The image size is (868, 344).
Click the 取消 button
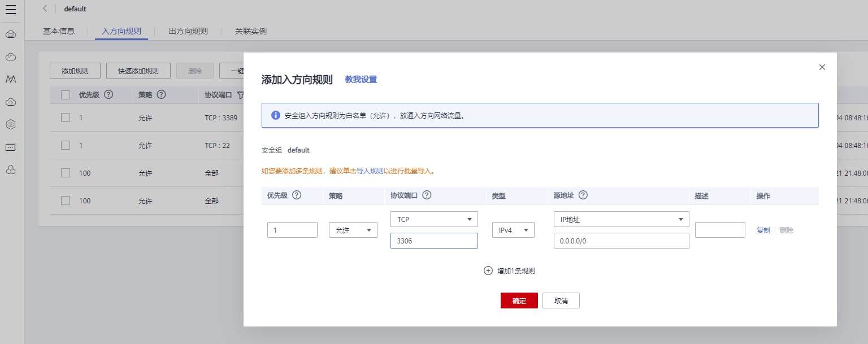tap(561, 301)
